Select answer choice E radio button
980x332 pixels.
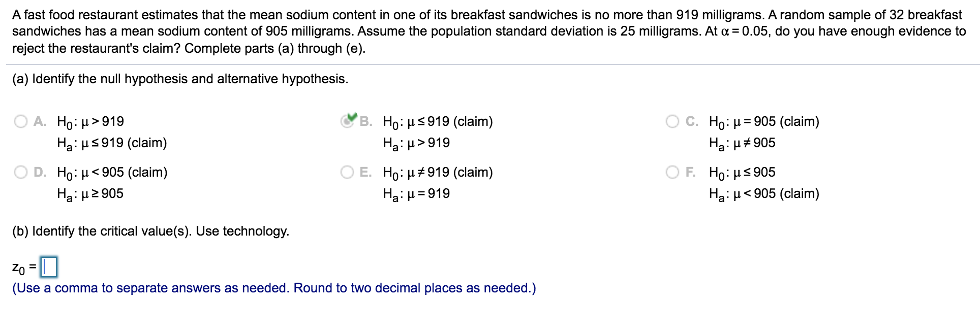tap(347, 173)
